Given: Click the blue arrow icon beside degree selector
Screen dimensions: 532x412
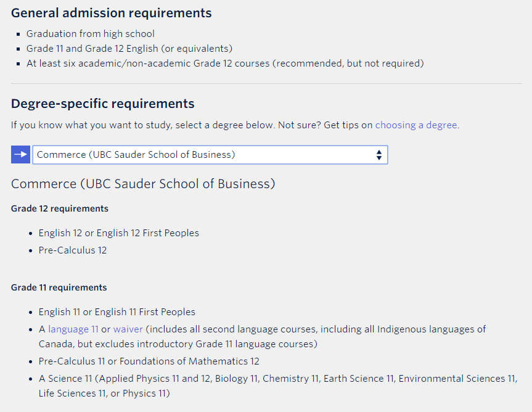Looking at the screenshot, I should point(20,155).
